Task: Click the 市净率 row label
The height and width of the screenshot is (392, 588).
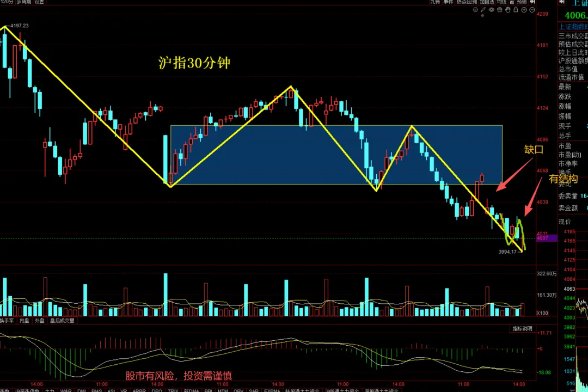Action: 568,163
